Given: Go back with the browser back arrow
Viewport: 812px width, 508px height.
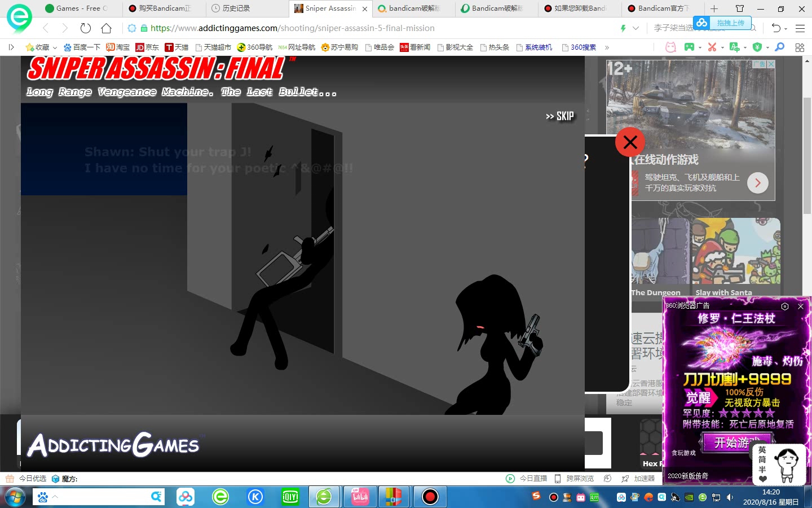Looking at the screenshot, I should click(x=46, y=28).
